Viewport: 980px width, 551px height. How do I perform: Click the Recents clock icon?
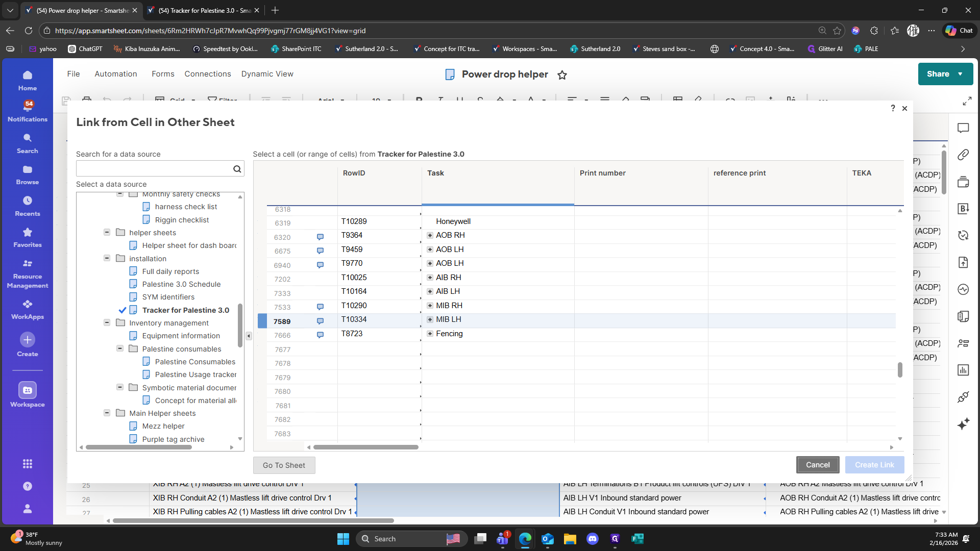click(x=28, y=201)
